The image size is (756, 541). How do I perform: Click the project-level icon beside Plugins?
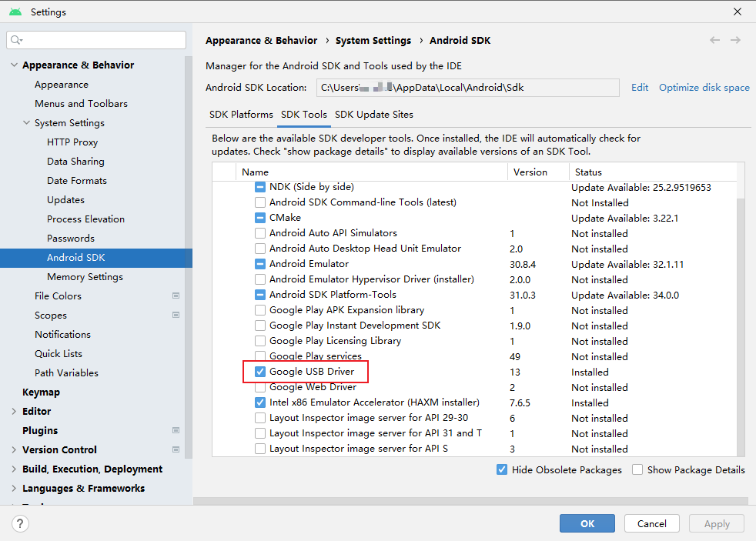pos(176,430)
